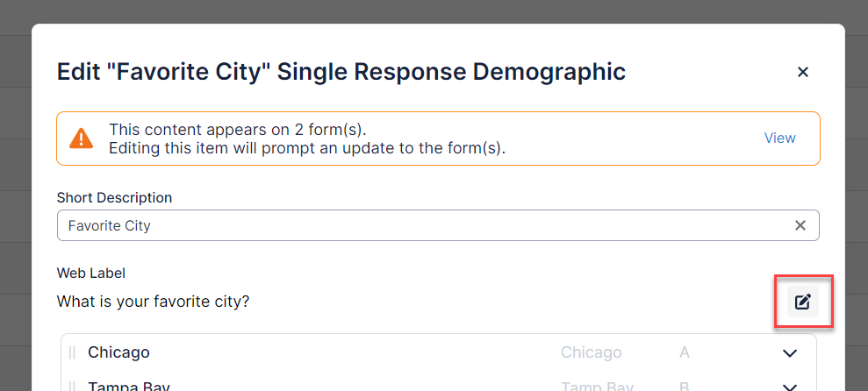Expand the Tampa Bay option row chevron
Viewport: 868px width, 391px height.
[790, 386]
